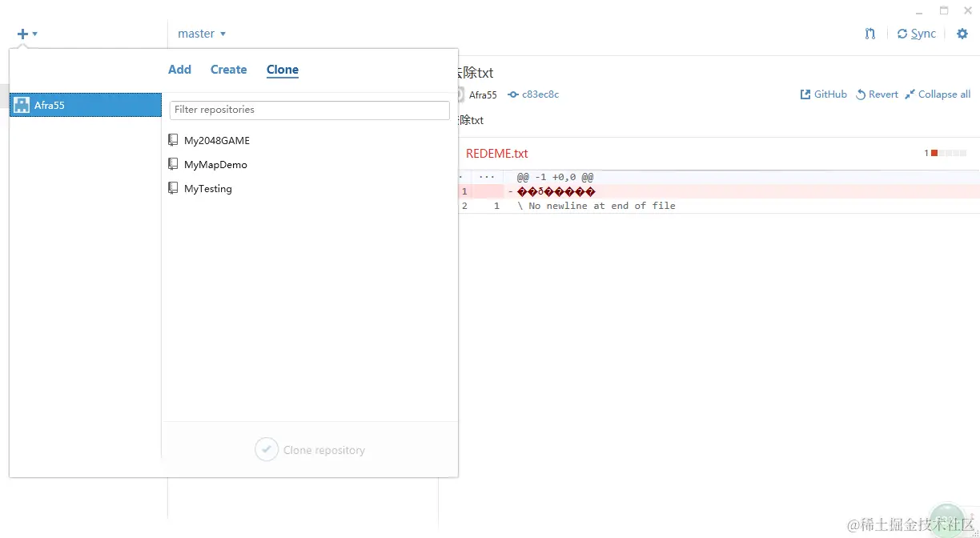Click the repo icon beside My2048GAME
The height and width of the screenshot is (538, 980).
(173, 140)
